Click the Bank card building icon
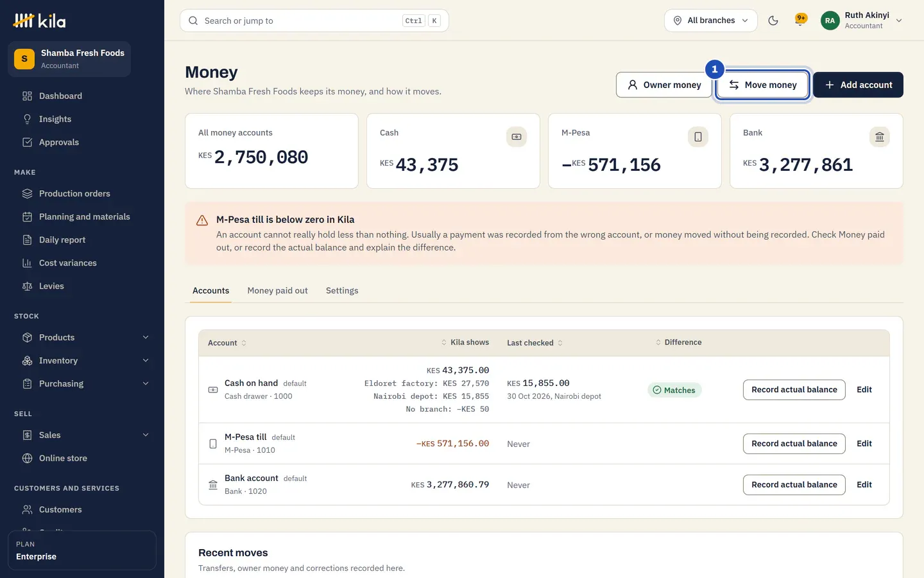Viewport: 924px width, 578px height. tap(880, 137)
